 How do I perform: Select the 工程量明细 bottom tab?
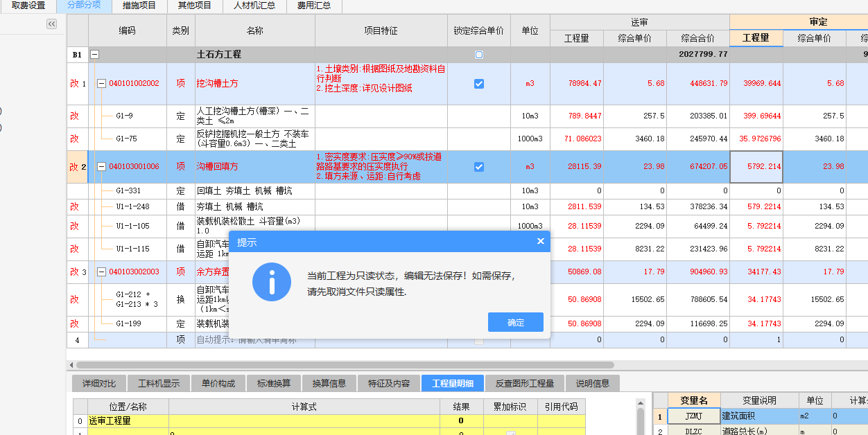[x=453, y=383]
